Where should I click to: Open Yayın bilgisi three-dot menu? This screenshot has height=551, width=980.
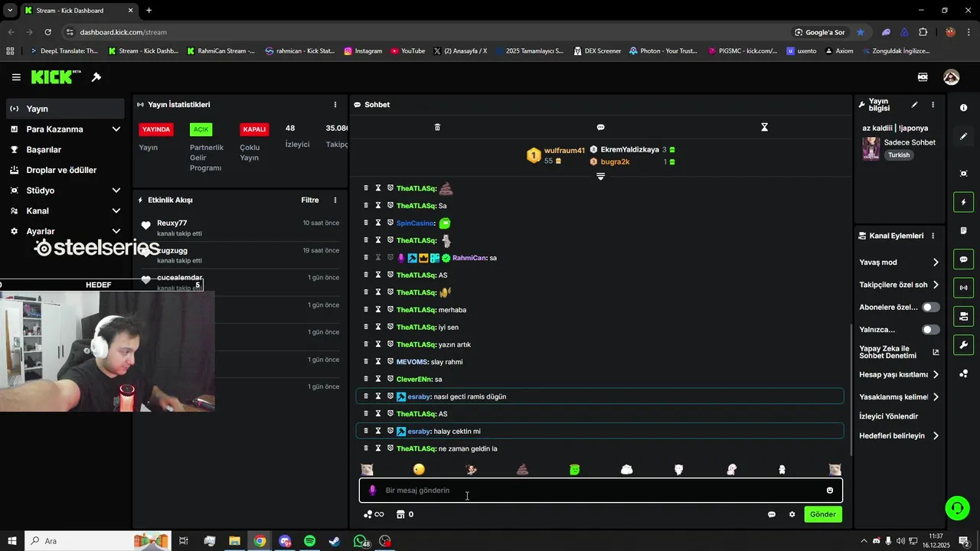click(x=933, y=105)
